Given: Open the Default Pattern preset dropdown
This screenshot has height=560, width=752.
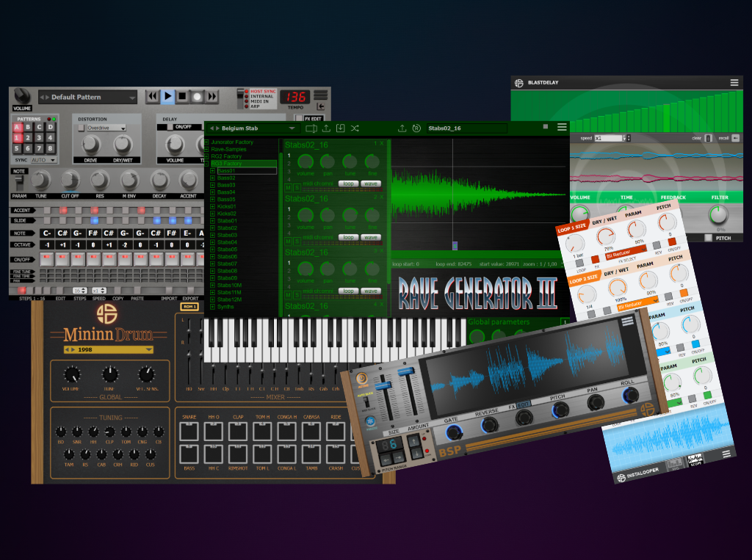Looking at the screenshot, I should pos(87,97).
